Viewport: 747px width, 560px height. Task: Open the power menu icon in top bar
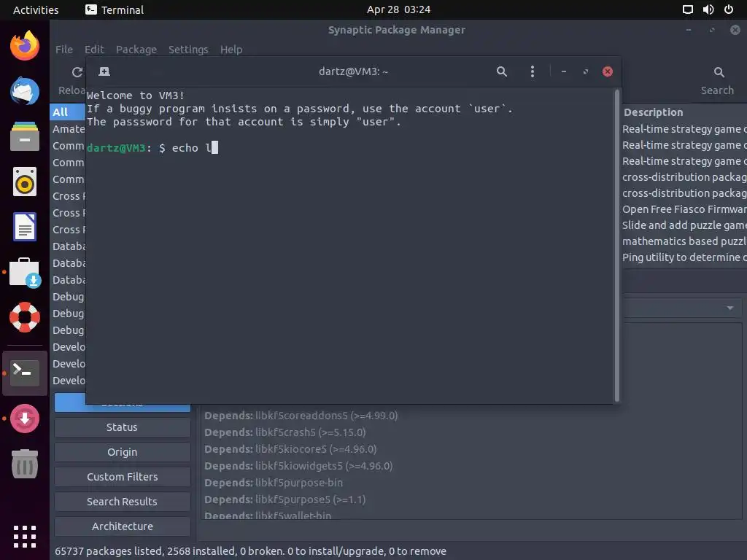click(x=729, y=9)
